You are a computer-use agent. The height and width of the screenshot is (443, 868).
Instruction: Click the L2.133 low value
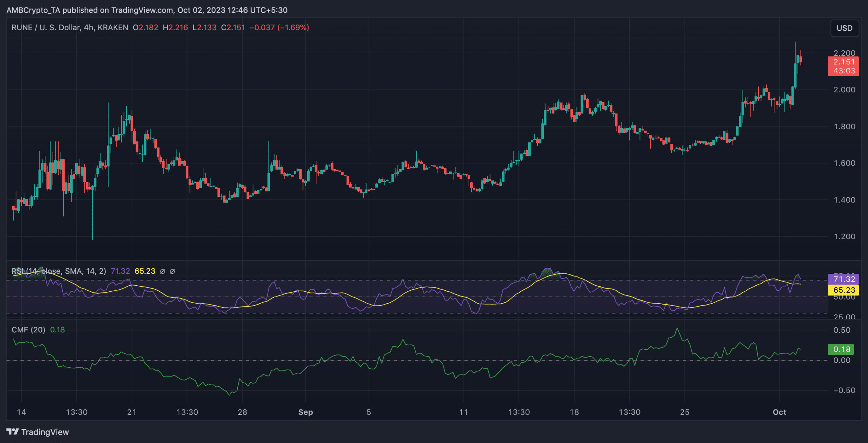[x=204, y=27]
